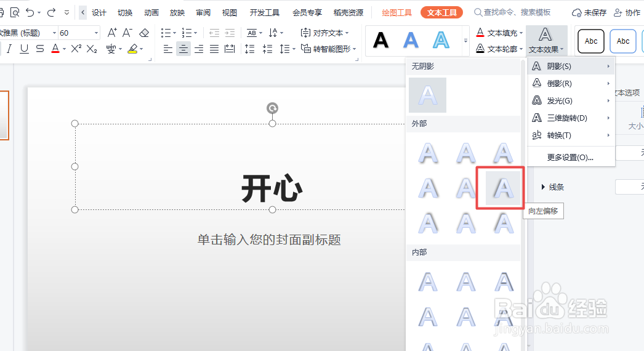Set paragraph to justify alignment

coord(214,49)
